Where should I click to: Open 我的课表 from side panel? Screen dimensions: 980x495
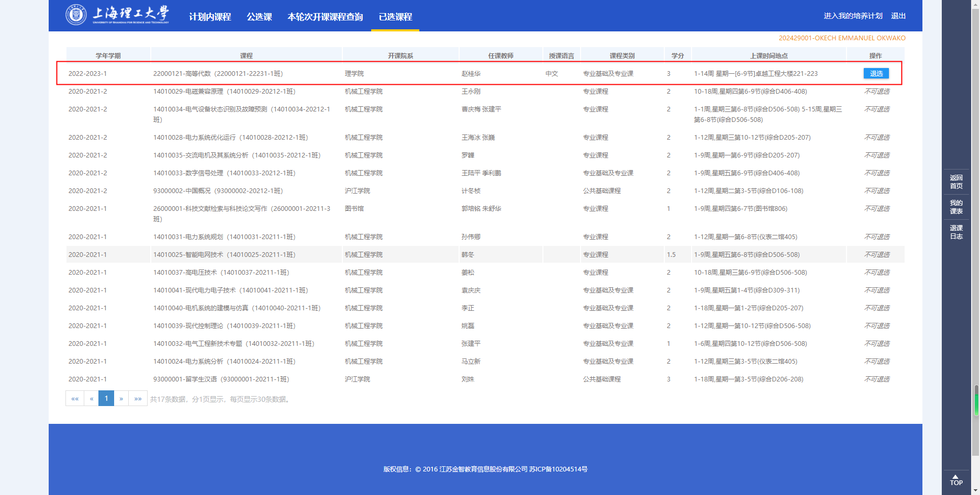point(956,207)
